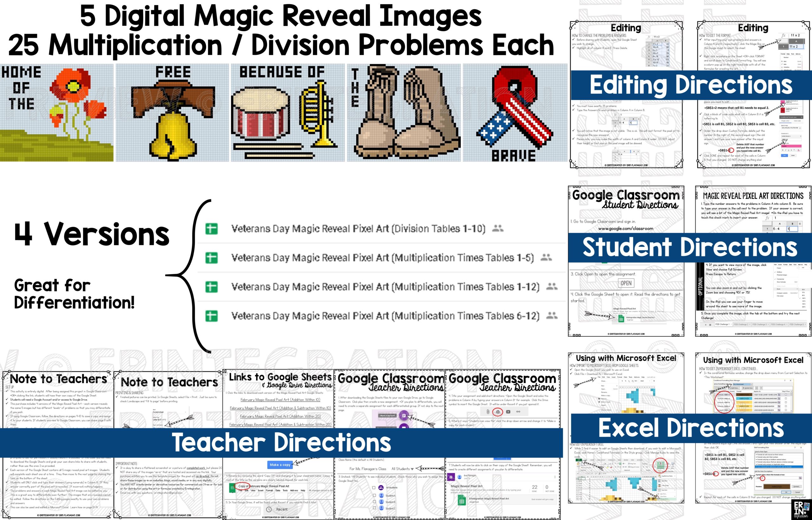Click the plus add-sheet icon beside FEB Challenge 1
The image size is (812, 520).
[706, 325]
